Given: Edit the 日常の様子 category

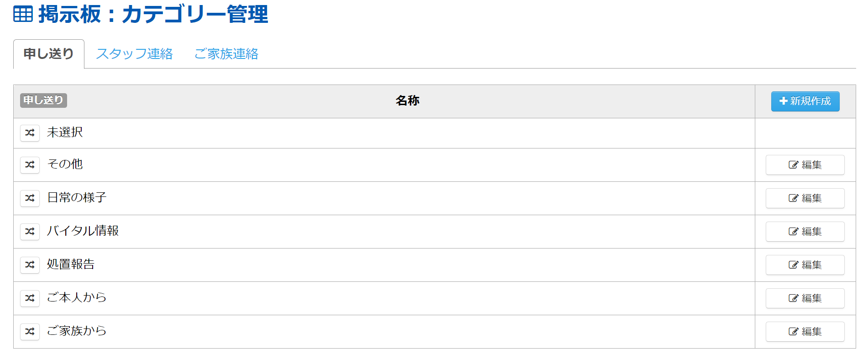Looking at the screenshot, I should click(805, 198).
